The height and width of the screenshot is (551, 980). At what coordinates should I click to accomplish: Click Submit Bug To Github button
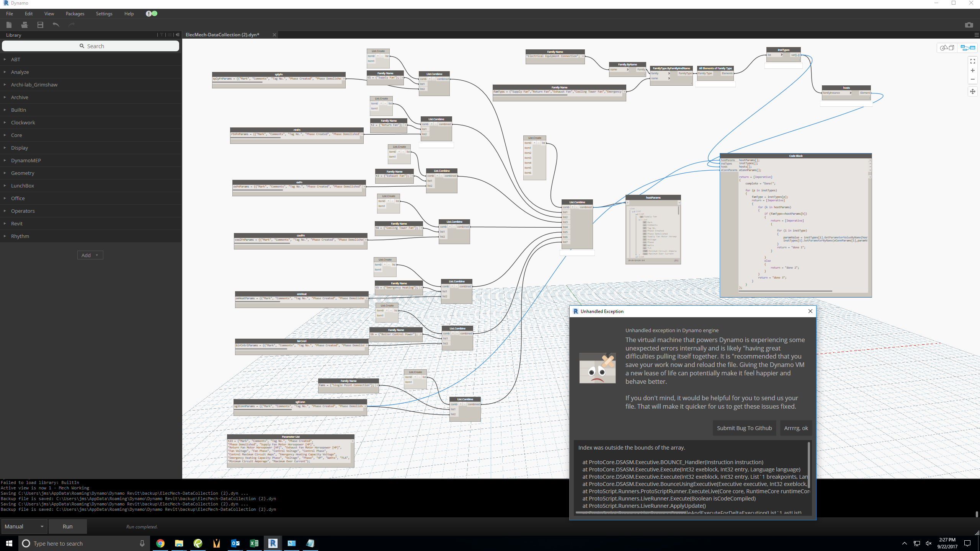click(x=744, y=428)
